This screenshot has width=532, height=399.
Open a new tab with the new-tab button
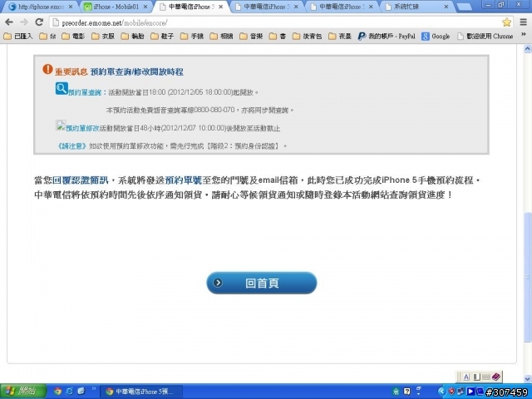[x=464, y=7]
